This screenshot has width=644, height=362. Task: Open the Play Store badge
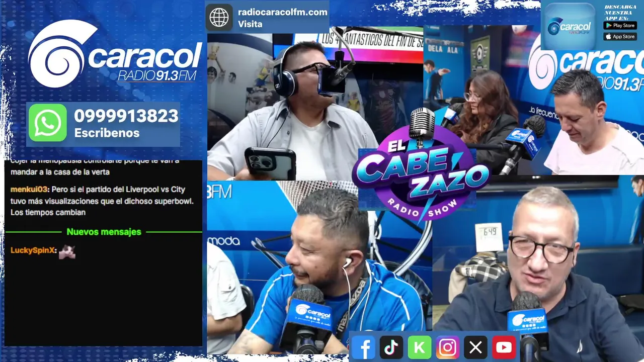(620, 25)
